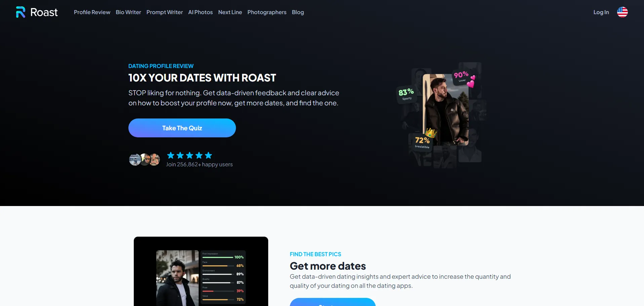The width and height of the screenshot is (644, 306).
Task: Click the Take The Quiz button
Action: tap(182, 128)
